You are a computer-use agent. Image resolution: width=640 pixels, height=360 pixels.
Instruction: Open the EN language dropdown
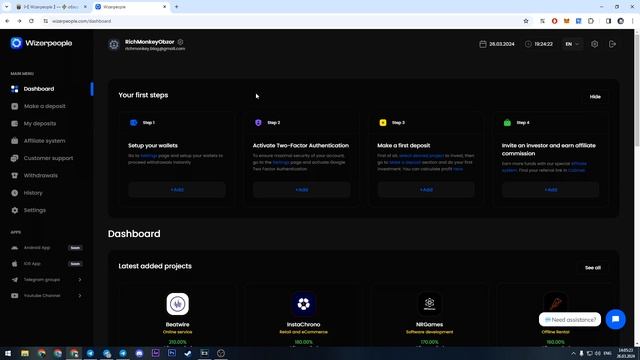tap(572, 44)
